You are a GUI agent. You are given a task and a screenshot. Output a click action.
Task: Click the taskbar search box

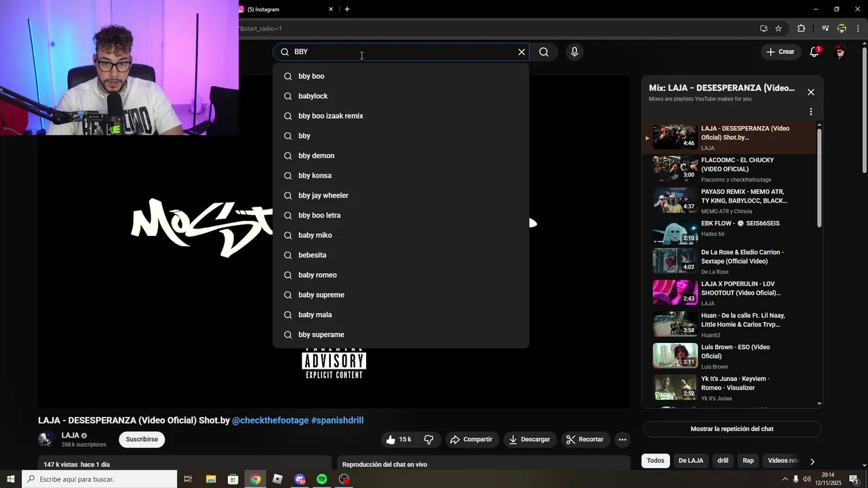click(x=100, y=479)
